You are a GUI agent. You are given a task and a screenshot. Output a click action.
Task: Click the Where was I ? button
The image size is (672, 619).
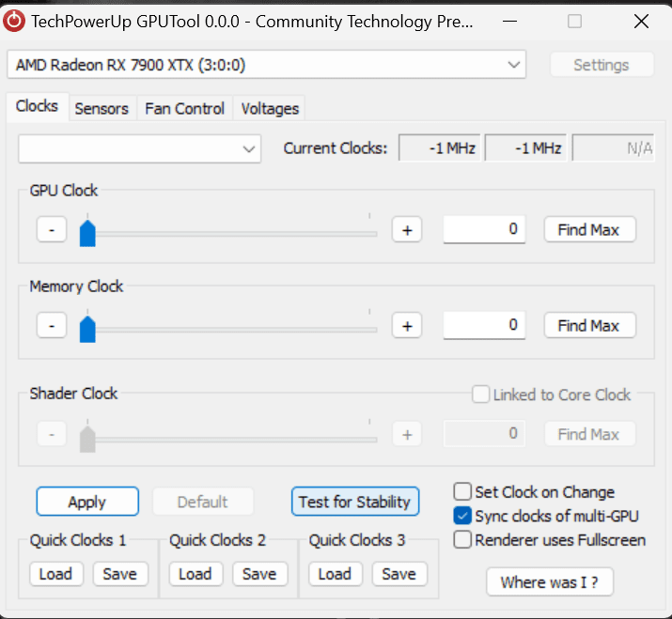click(550, 581)
